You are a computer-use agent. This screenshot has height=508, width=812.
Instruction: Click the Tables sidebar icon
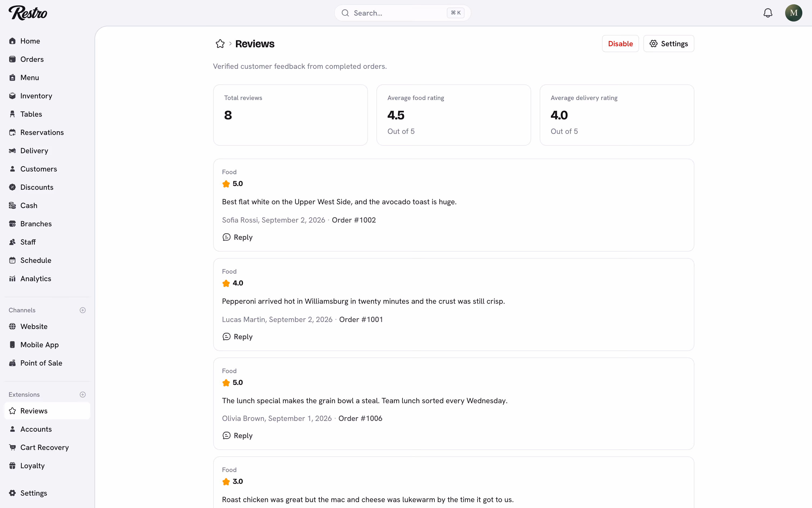12,114
